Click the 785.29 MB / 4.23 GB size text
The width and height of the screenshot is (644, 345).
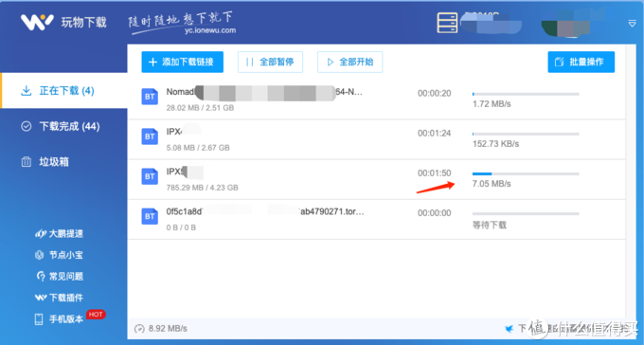[x=202, y=188]
